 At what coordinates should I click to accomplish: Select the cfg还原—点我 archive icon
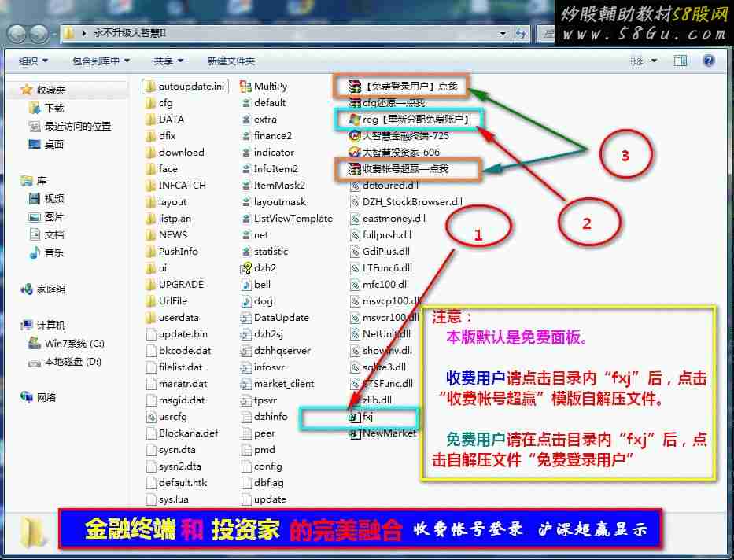coord(354,103)
